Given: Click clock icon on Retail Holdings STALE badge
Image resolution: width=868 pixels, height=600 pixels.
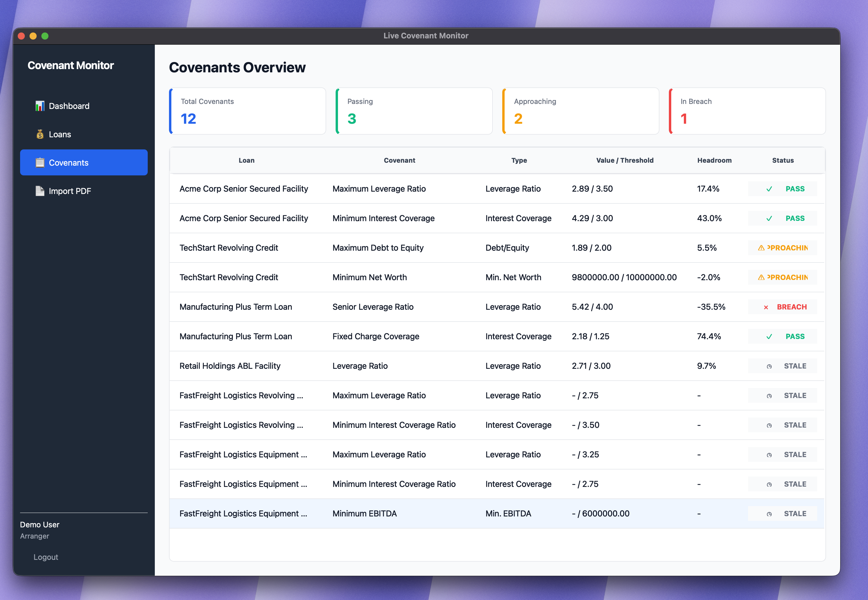Looking at the screenshot, I should pos(769,366).
